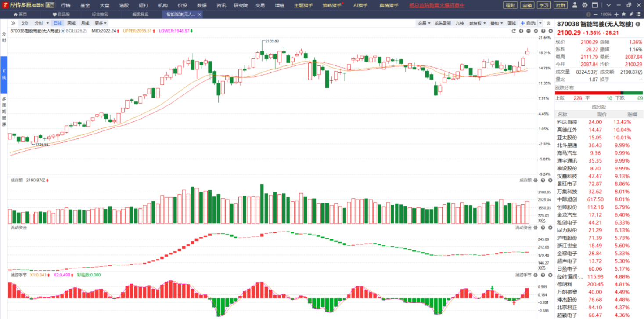Screen dimensions: 644x319
Task: Open settings via the top gear icon
Action: [584, 5]
